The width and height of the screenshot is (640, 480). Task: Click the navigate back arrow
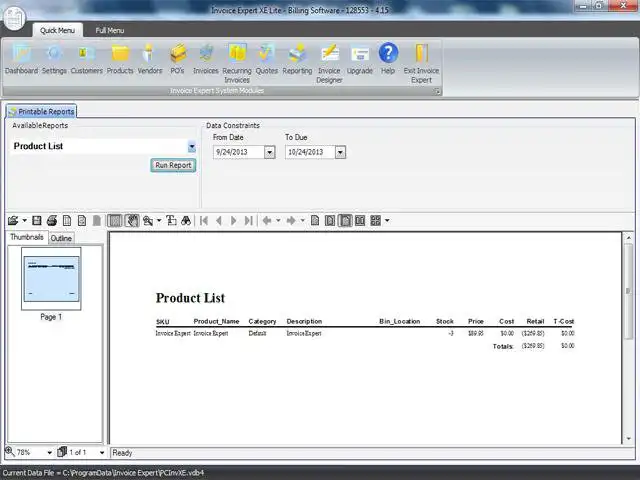pos(267,221)
